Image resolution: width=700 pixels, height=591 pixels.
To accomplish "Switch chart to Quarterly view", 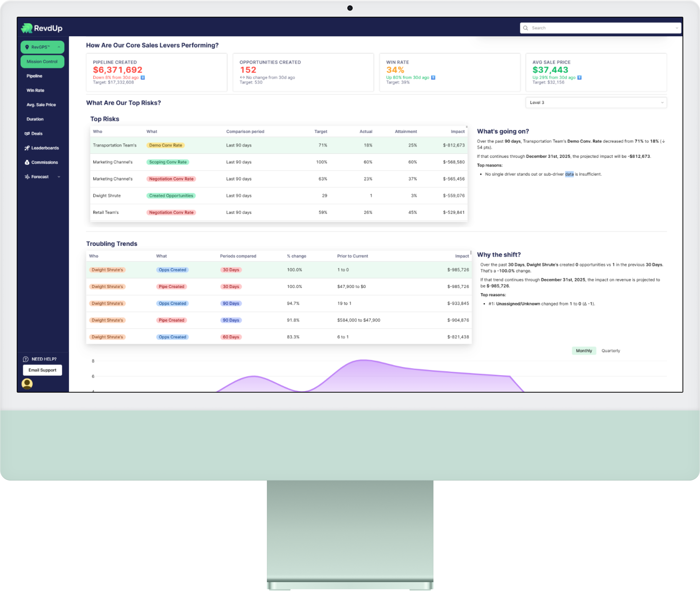I will 610,351.
